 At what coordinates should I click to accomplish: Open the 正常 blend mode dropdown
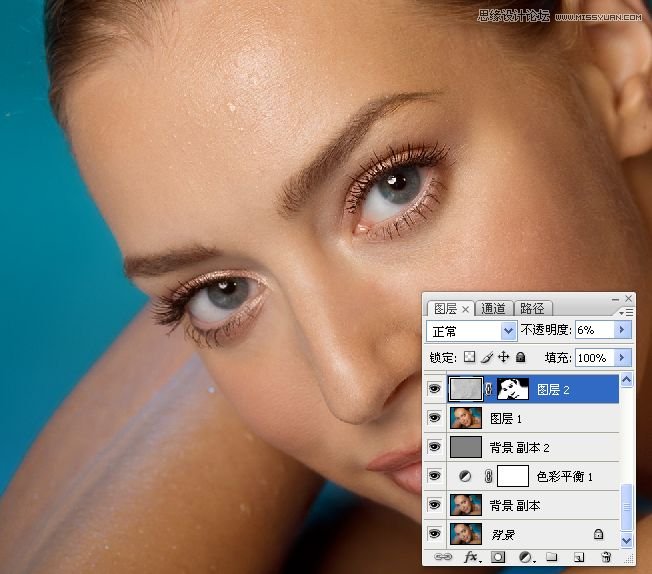point(472,332)
